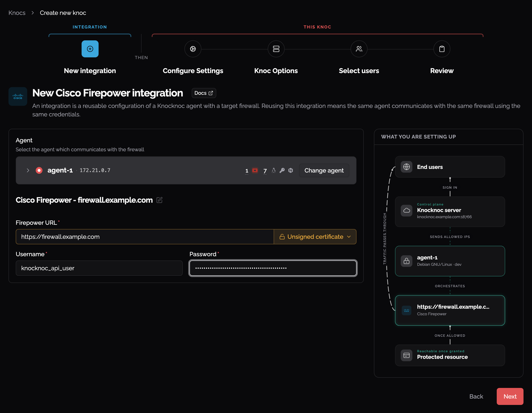The width and height of the screenshot is (532, 413).
Task: Open the Docs link
Action: point(204,93)
